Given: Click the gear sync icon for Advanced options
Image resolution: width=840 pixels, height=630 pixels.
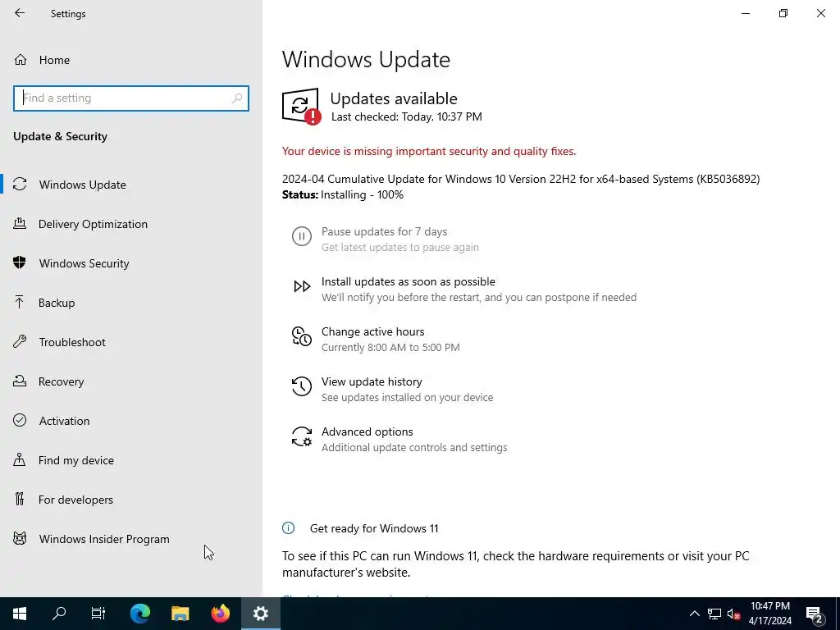Looking at the screenshot, I should [x=302, y=436].
